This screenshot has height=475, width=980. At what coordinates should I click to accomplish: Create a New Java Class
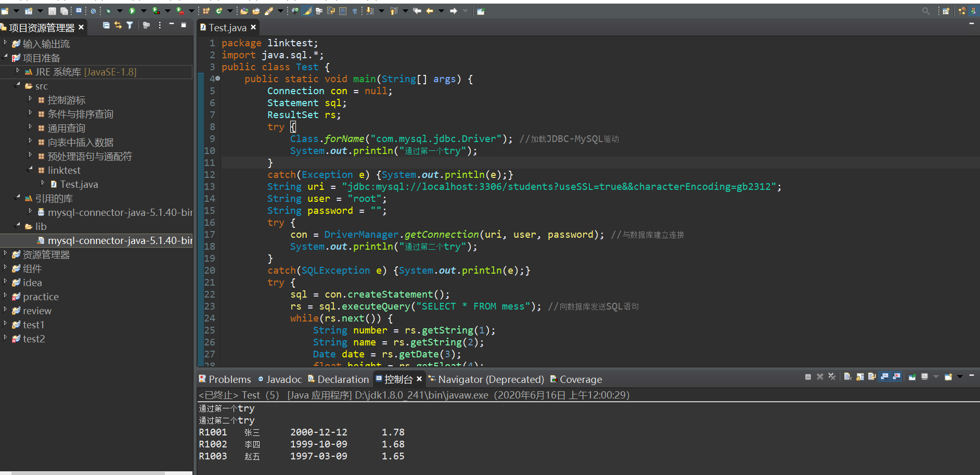coord(218,10)
